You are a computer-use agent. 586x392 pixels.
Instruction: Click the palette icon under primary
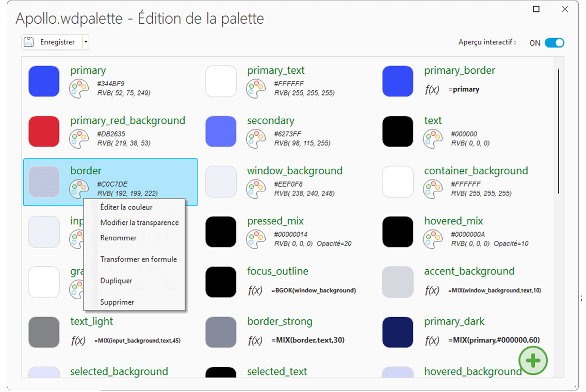(x=78, y=89)
